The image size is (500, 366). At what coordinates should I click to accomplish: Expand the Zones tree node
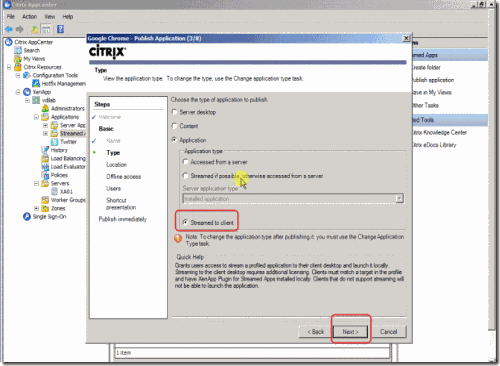pyautogui.click(x=36, y=208)
